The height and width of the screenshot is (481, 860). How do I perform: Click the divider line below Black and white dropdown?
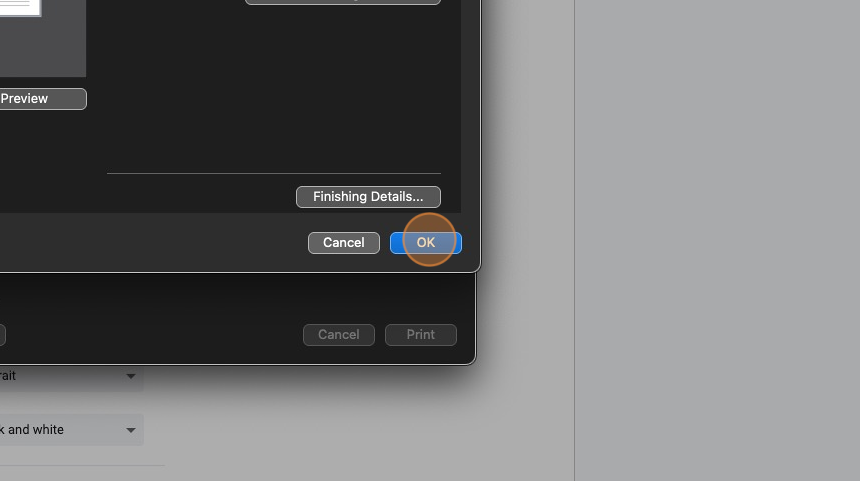tap(82, 466)
